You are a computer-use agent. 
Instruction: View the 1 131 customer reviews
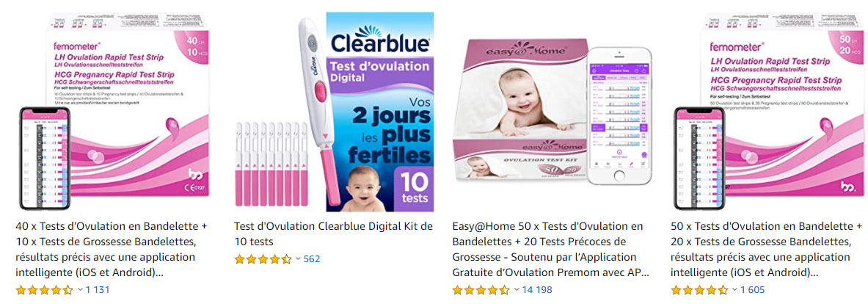pyautogui.click(x=98, y=290)
